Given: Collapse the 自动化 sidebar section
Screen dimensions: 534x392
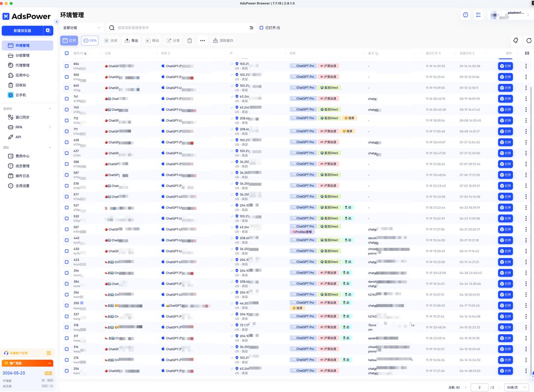Looking at the screenshot, I should click(x=49, y=108).
